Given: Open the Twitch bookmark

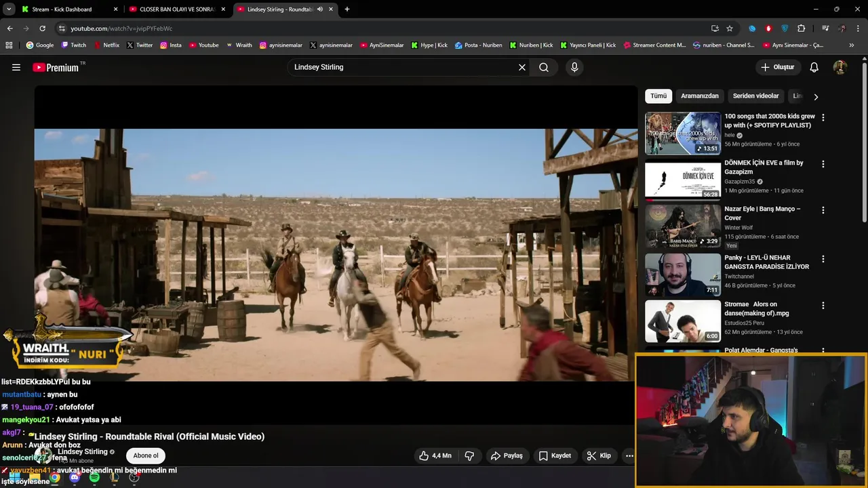Looking at the screenshot, I should [73, 45].
